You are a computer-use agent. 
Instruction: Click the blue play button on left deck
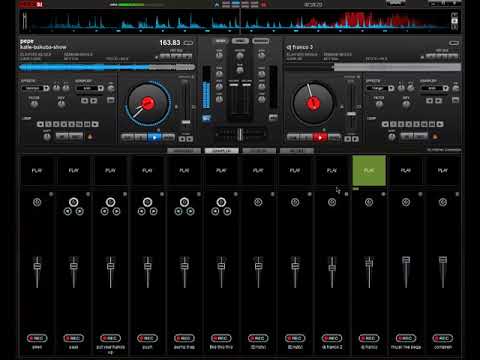pos(154,137)
